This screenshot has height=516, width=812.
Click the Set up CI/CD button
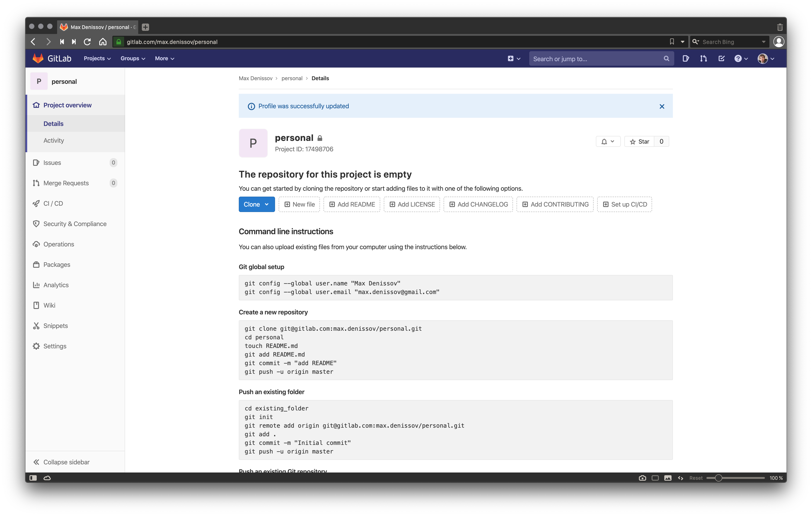[x=624, y=204]
